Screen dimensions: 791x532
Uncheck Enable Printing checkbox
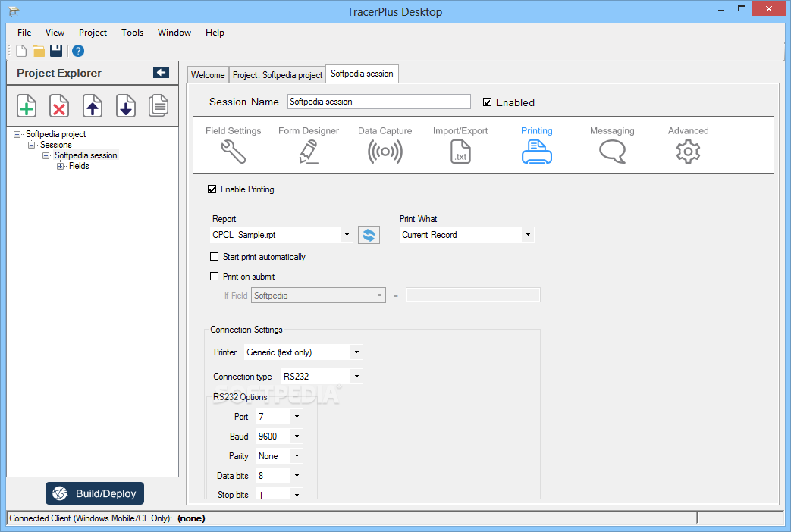[212, 189]
